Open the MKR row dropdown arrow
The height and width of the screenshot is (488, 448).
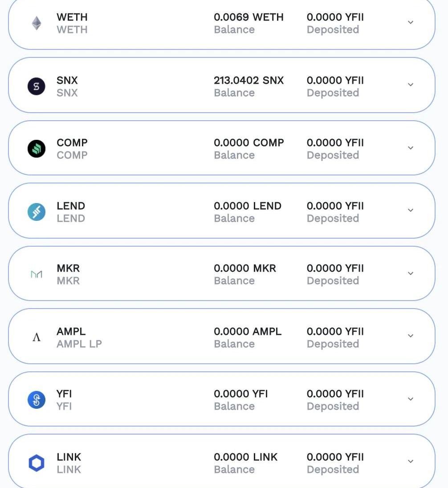point(411,273)
